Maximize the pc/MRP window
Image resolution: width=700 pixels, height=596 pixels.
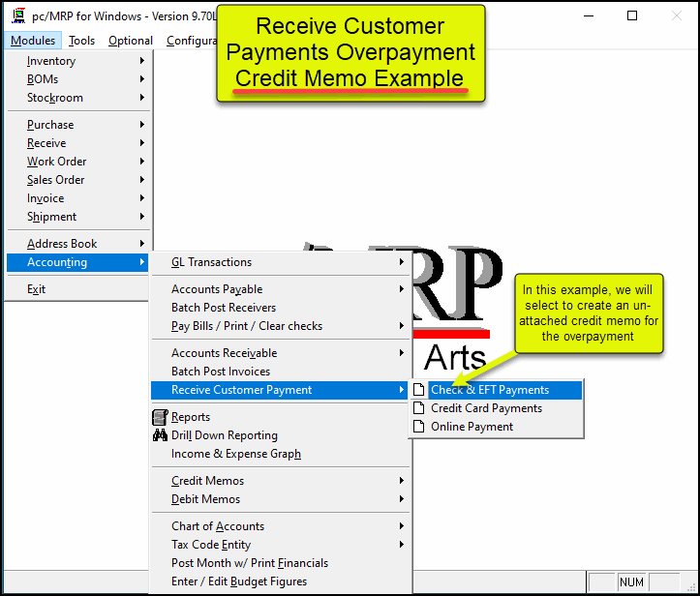pos(632,15)
